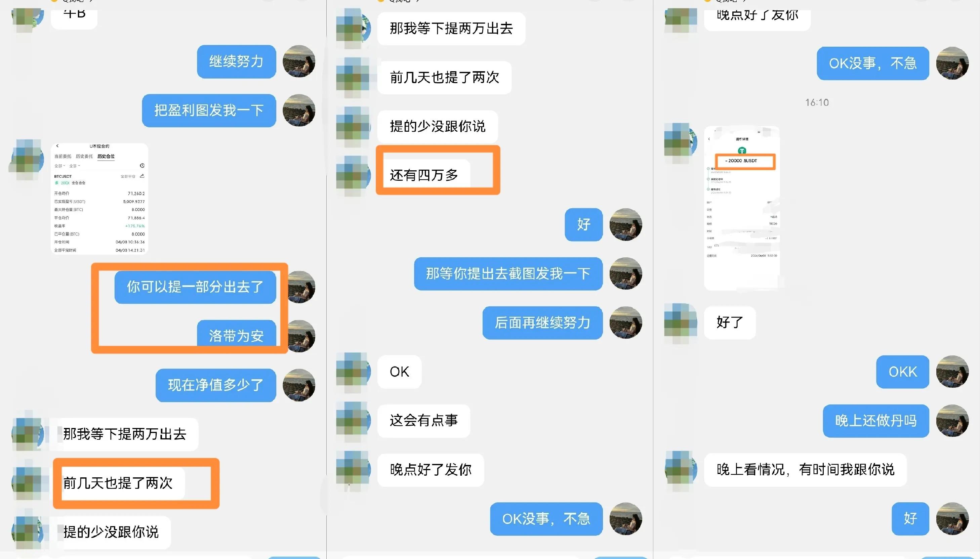Viewport: 980px width, 559px height.
Task: Open the 提币详情 withdrawal screenshot thumbnail
Action: tap(741, 208)
